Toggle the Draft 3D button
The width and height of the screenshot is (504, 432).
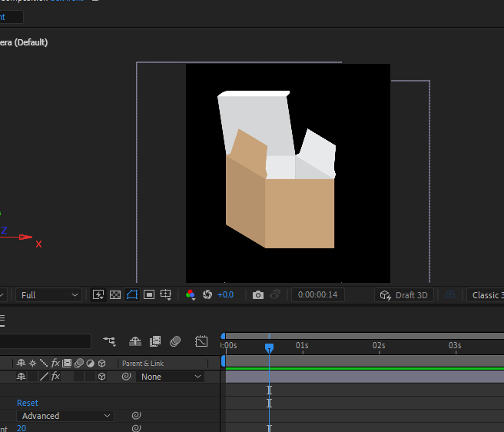403,295
